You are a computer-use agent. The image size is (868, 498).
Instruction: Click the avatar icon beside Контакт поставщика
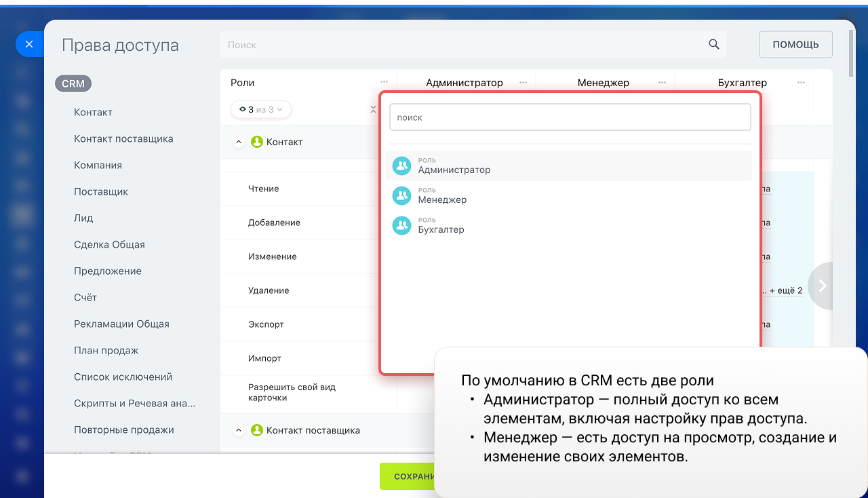point(256,429)
